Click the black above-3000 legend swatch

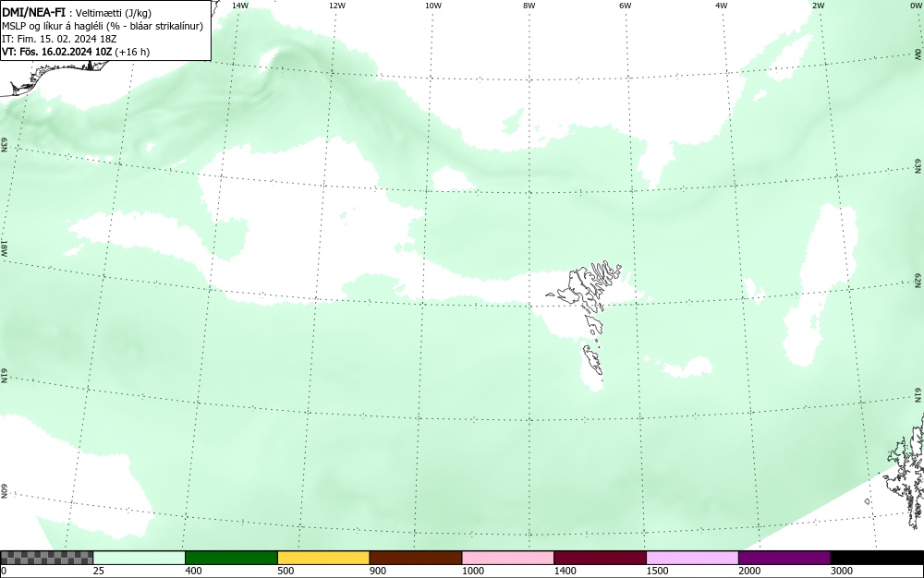point(877,558)
